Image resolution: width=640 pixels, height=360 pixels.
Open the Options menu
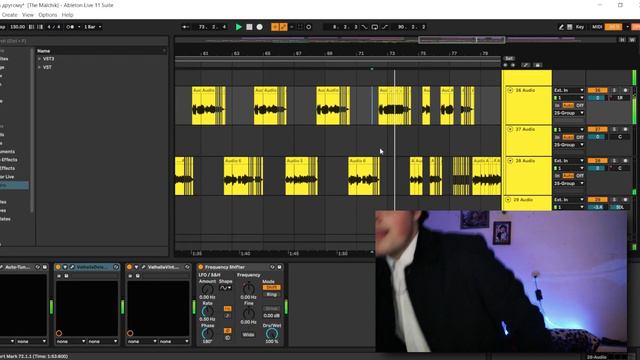pyautogui.click(x=48, y=15)
